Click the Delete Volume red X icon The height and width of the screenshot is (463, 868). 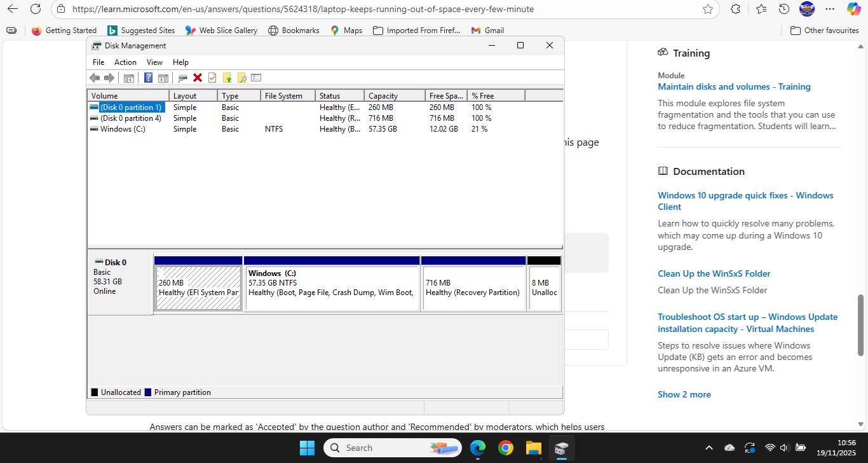click(x=197, y=78)
